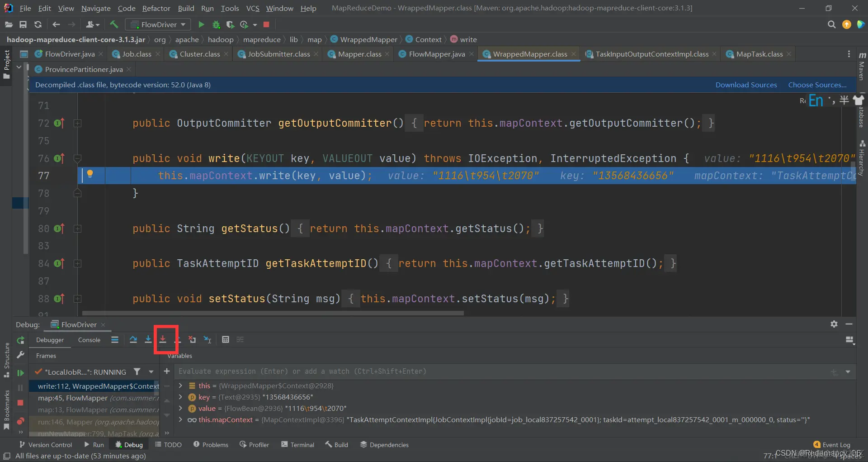
Task: Open the Navigate menu
Action: [x=96, y=8]
